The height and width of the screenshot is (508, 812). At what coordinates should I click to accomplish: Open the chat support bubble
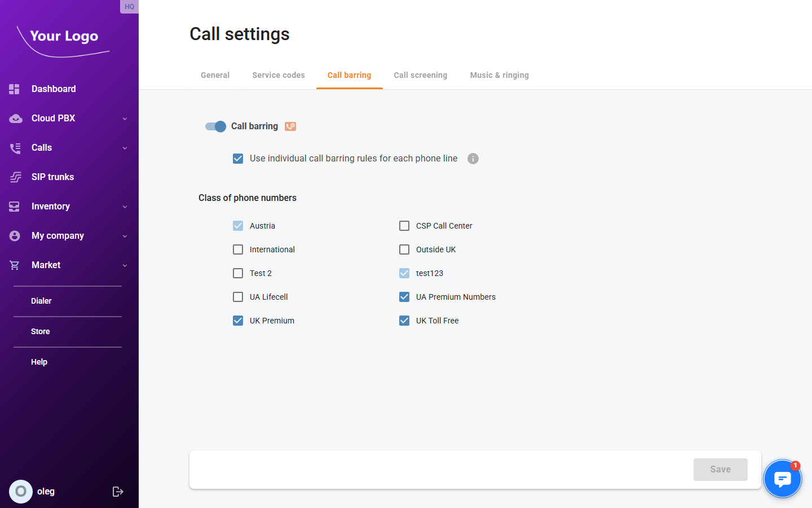783,478
